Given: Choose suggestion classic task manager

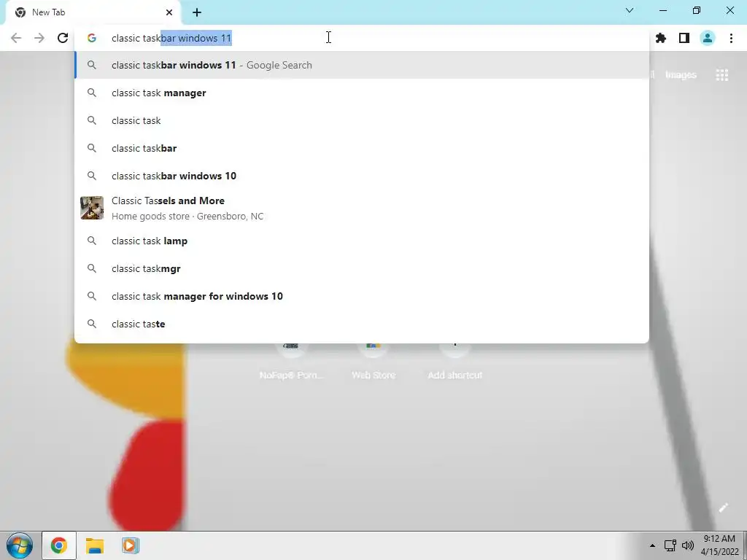Looking at the screenshot, I should click(x=362, y=93).
